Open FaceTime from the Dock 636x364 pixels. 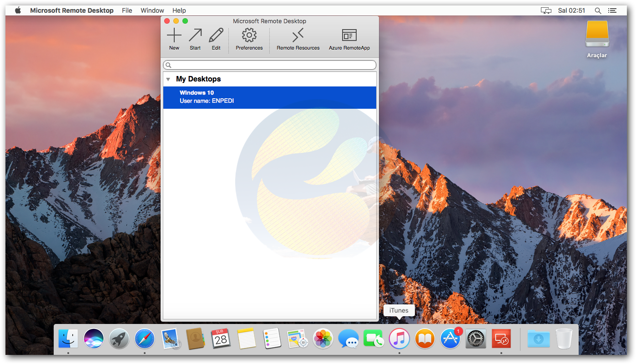click(374, 339)
